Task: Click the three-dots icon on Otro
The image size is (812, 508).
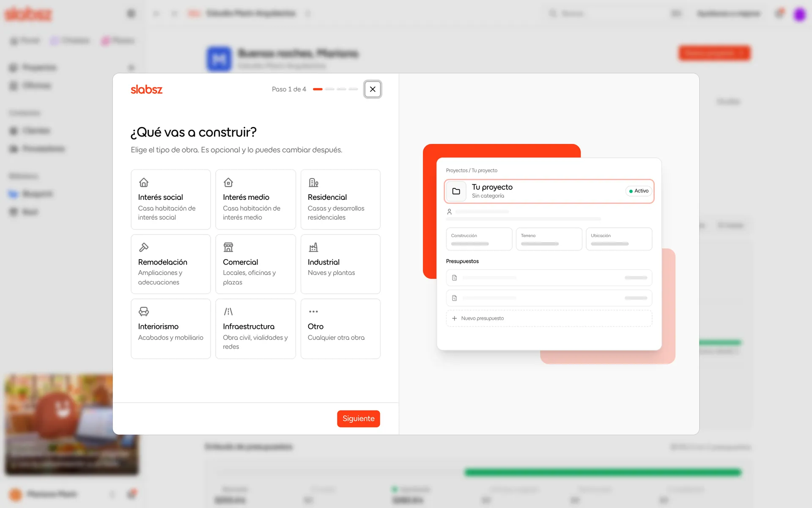Action: (313, 312)
